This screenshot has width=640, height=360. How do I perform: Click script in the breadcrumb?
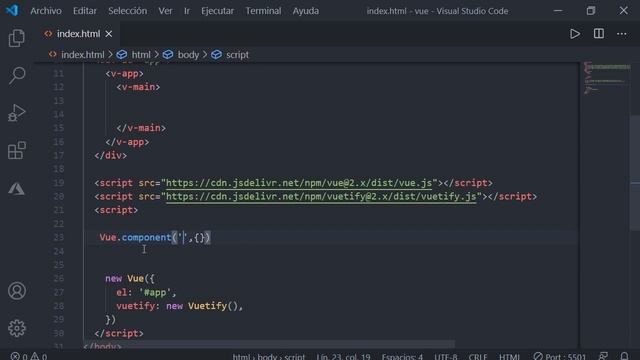[x=237, y=55]
